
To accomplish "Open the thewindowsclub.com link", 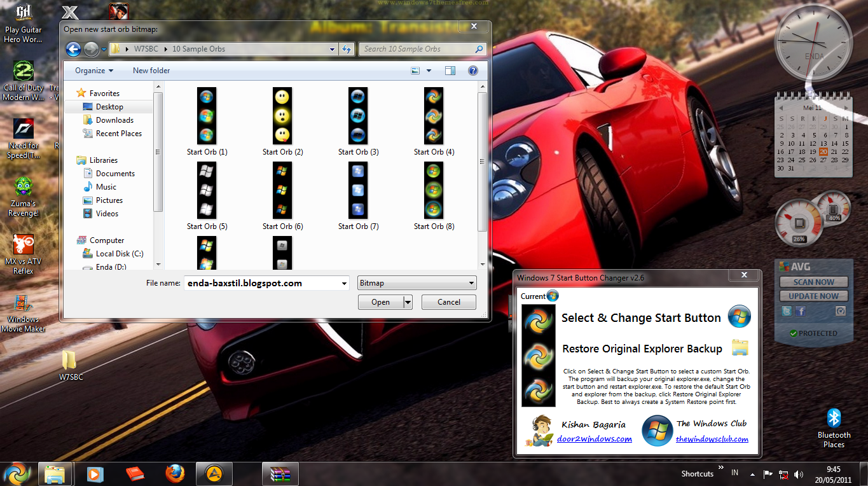I will coord(713,438).
